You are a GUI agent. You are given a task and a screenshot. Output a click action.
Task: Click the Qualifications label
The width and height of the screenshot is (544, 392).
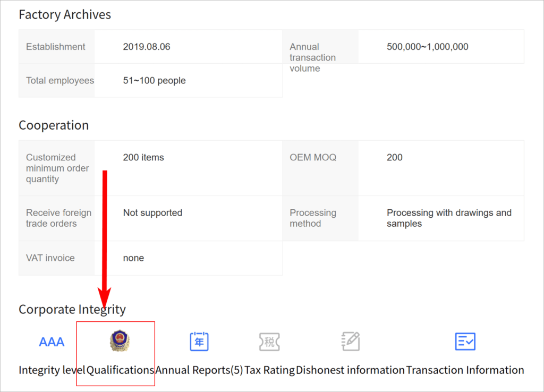pyautogui.click(x=120, y=370)
